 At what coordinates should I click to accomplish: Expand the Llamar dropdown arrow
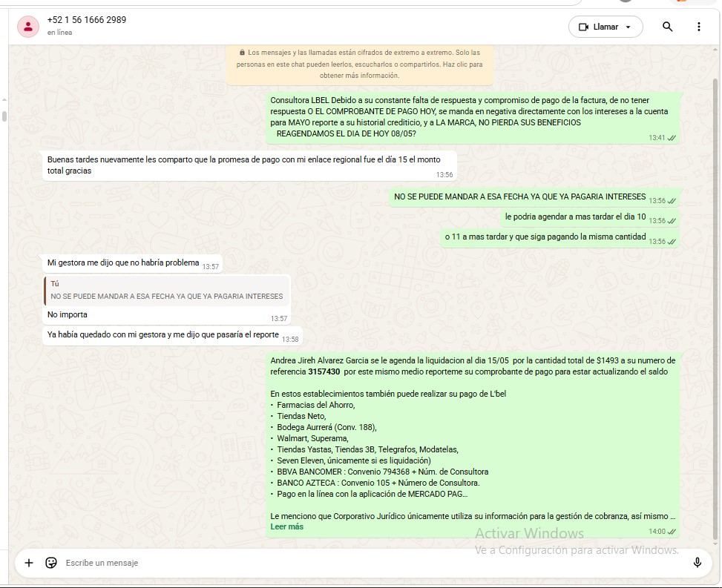[628, 27]
